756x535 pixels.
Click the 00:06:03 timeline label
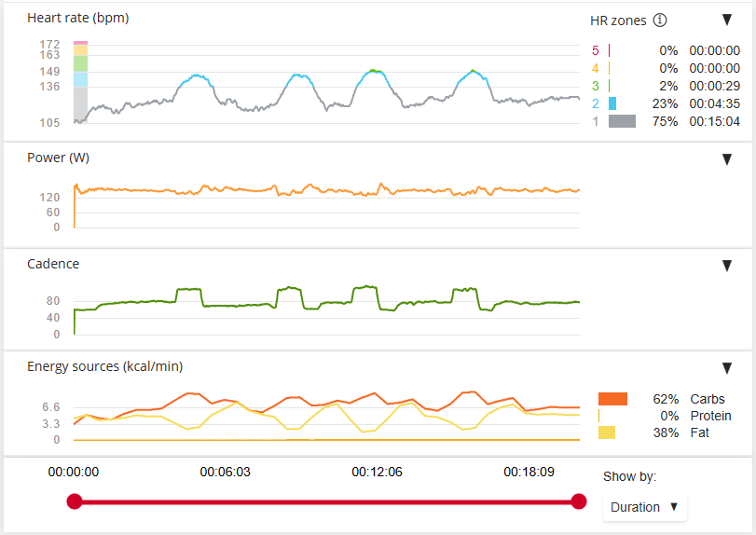pyautogui.click(x=226, y=472)
